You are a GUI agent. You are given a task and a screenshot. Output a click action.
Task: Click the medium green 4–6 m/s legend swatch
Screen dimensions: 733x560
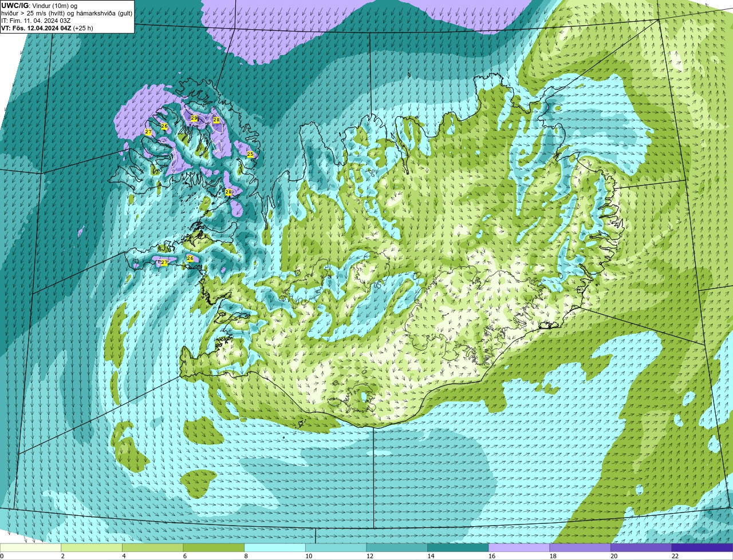coord(153,547)
